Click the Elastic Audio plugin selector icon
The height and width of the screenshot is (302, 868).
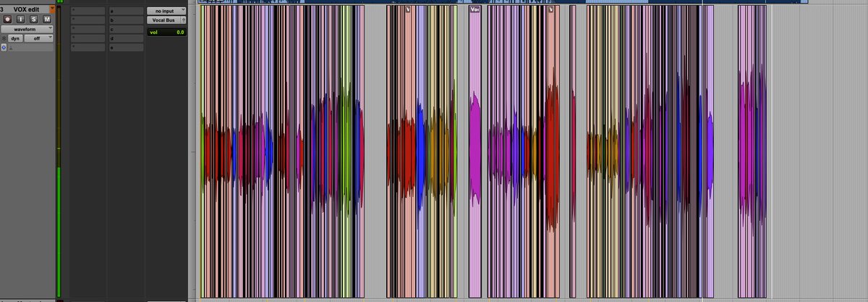point(12,47)
